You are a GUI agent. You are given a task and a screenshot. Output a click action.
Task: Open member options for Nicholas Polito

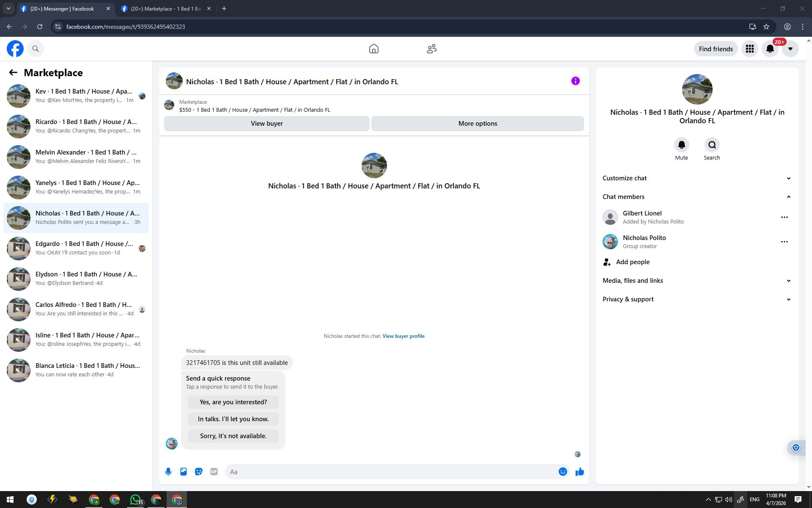[x=784, y=242]
